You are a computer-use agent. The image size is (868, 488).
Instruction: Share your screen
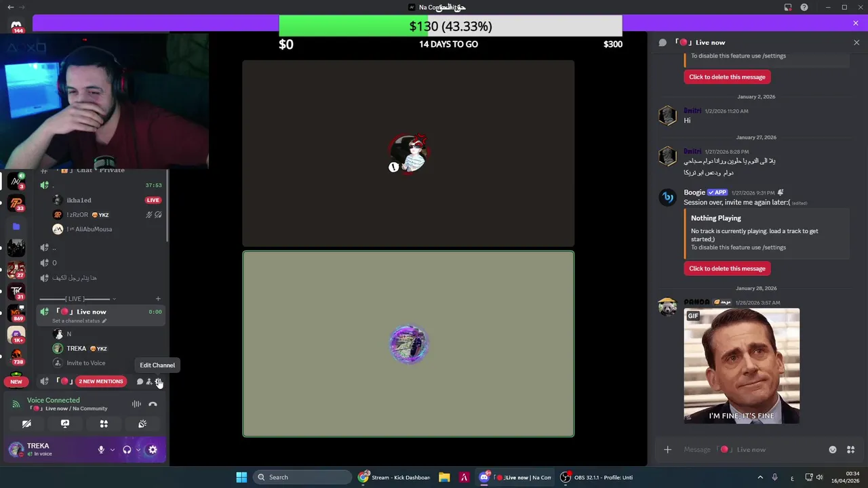coord(65,424)
